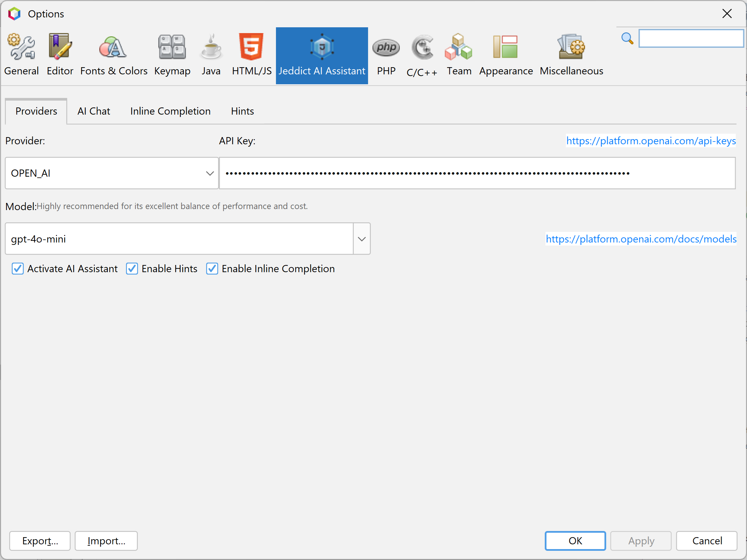Select the Fonts & Colors icon
This screenshot has width=747, height=560.
click(x=113, y=54)
